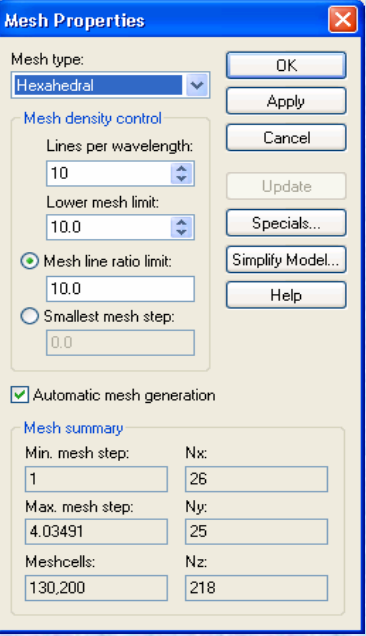Viewport: 366px width, 636px height.
Task: Decrease Lower mesh limit with down arrow
Action: 181,232
